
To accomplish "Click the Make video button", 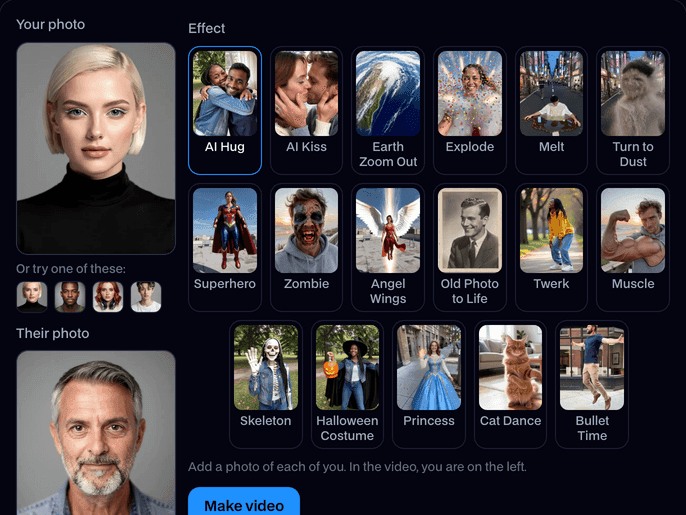I will tap(244, 502).
